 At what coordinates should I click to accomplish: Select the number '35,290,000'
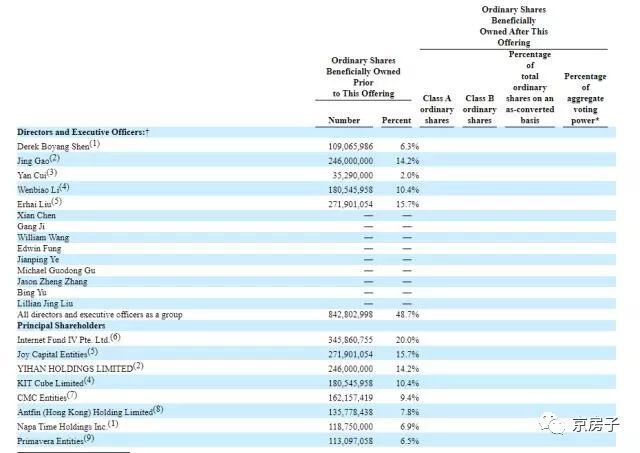354,175
